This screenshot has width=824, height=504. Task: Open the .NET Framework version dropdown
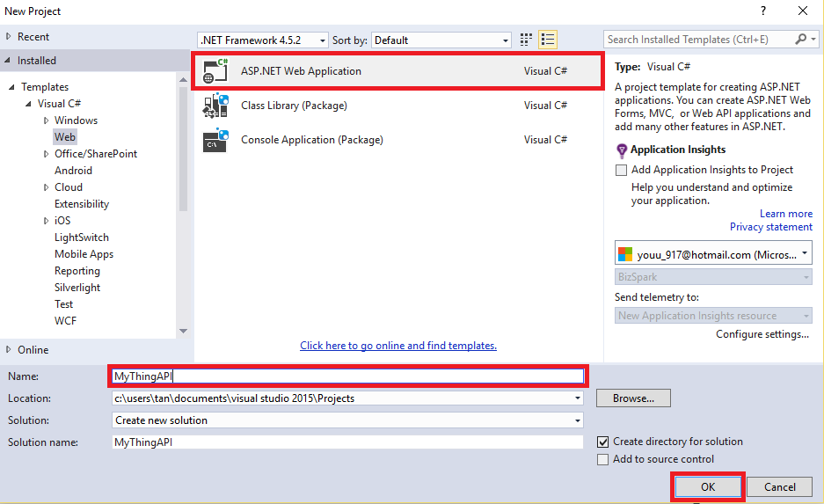pyautogui.click(x=263, y=40)
